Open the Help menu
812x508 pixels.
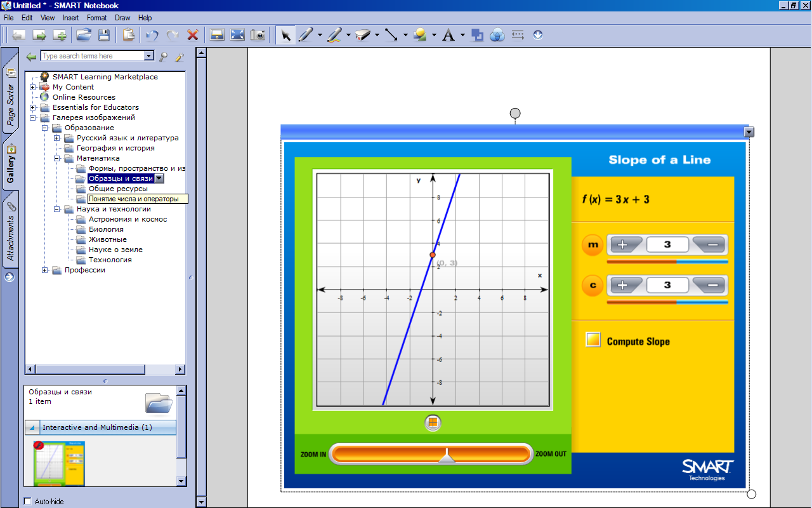(145, 18)
